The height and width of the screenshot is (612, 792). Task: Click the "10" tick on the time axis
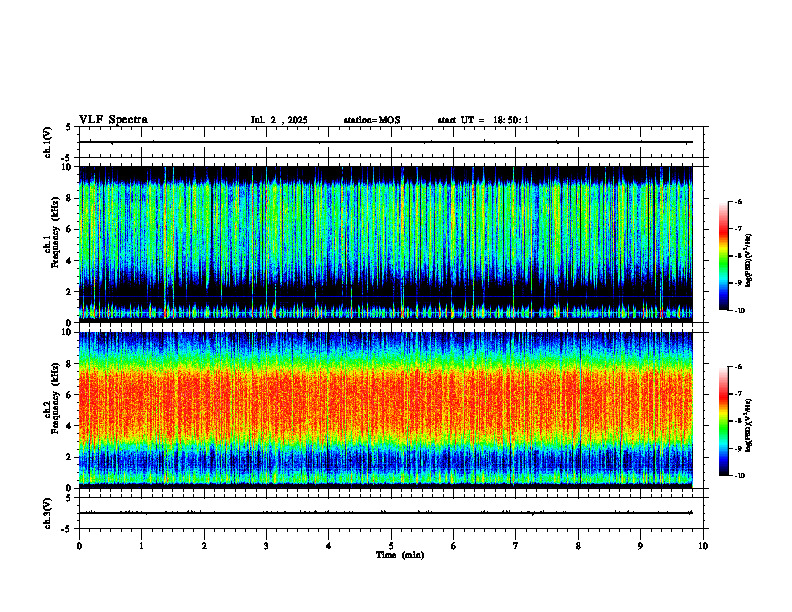703,546
